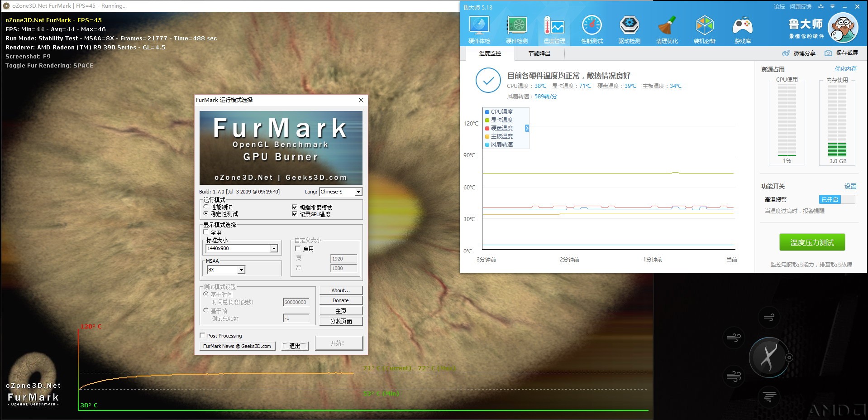Click 保存截屏 text
The width and height of the screenshot is (868, 420).
coord(847,53)
